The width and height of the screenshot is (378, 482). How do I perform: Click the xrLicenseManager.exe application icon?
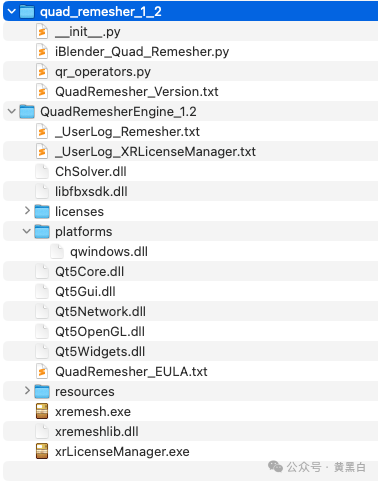point(42,451)
